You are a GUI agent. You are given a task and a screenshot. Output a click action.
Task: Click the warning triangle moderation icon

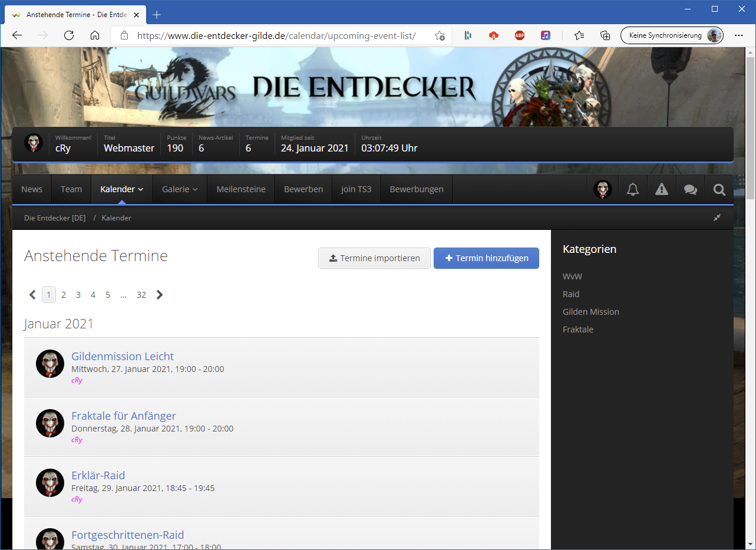click(662, 189)
